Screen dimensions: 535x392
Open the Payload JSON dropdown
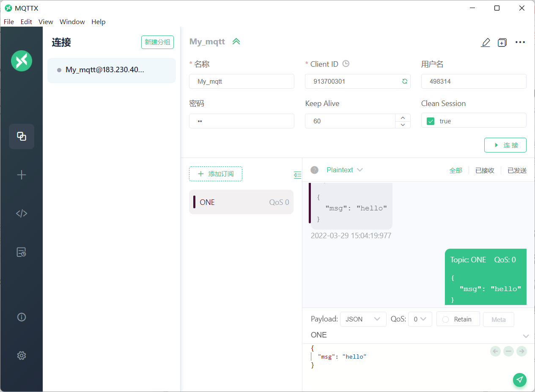(363, 319)
